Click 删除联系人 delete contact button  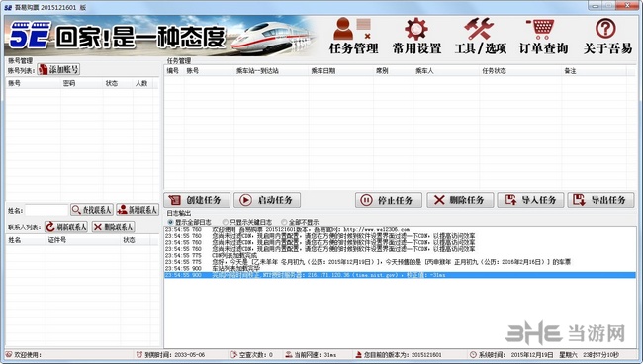113,227
